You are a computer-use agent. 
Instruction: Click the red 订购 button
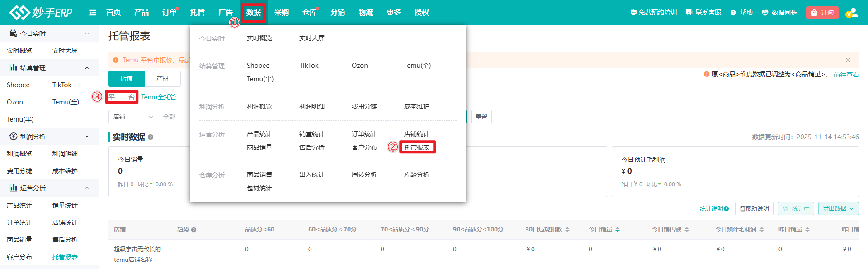tap(822, 13)
